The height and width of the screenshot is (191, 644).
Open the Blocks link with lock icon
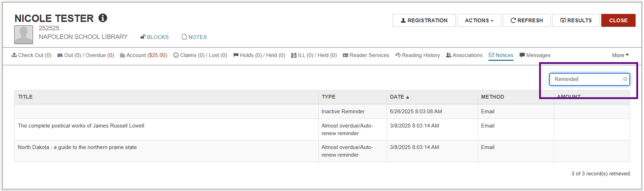pyautogui.click(x=154, y=37)
